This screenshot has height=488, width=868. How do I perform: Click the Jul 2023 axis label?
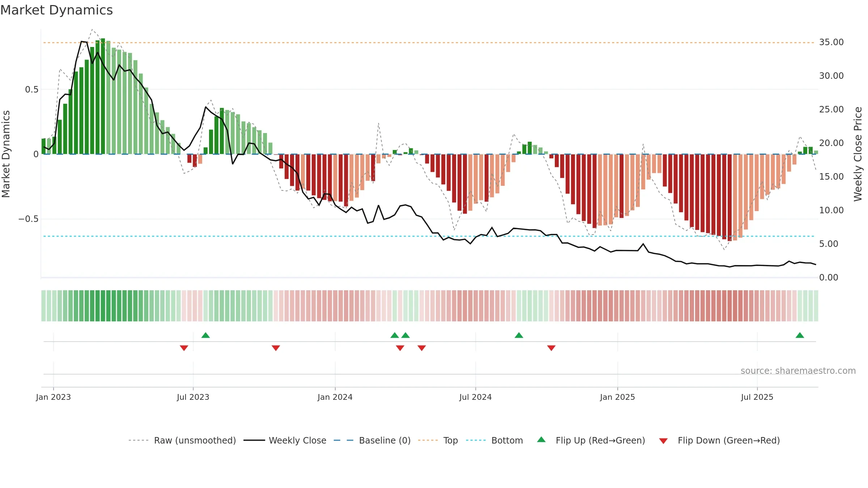[193, 397]
